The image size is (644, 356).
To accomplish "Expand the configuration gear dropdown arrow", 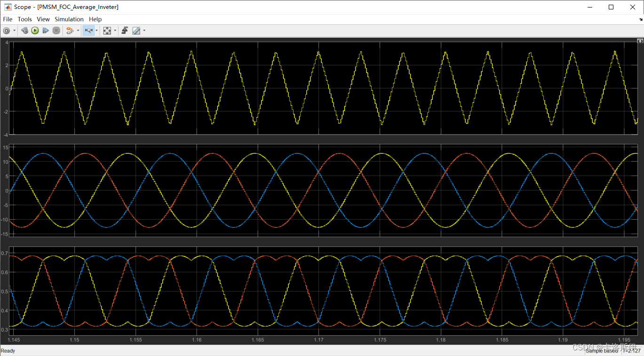I will coord(15,31).
